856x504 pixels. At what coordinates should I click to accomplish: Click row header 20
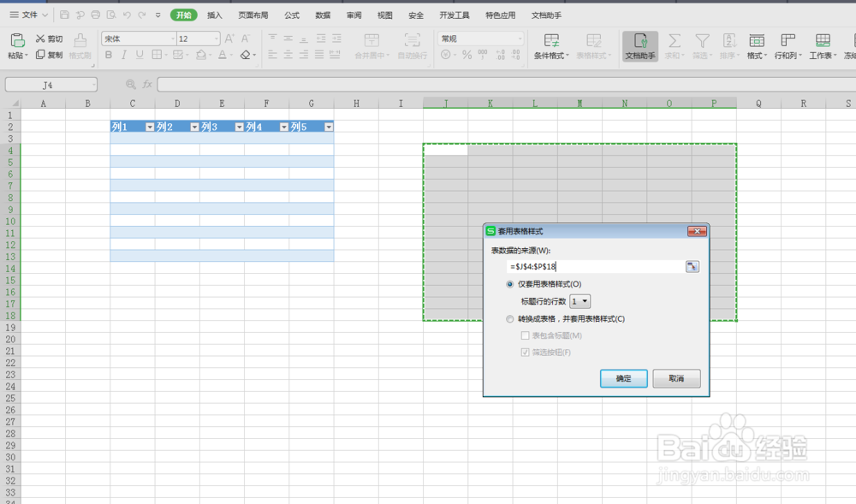tap(10, 339)
